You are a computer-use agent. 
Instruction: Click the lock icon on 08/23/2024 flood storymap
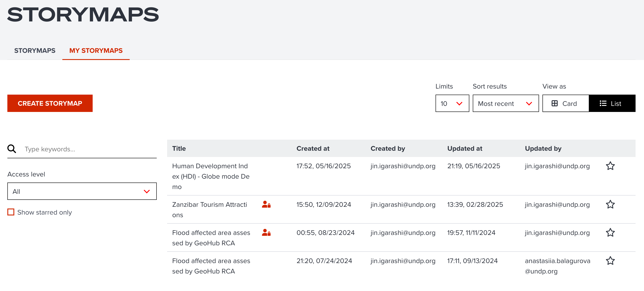coord(266,233)
